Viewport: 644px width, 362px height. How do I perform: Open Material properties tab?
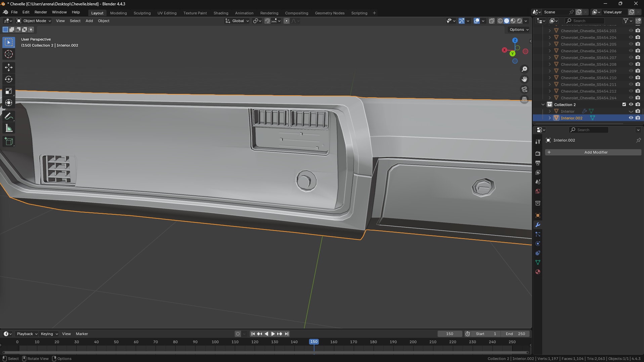point(538,272)
